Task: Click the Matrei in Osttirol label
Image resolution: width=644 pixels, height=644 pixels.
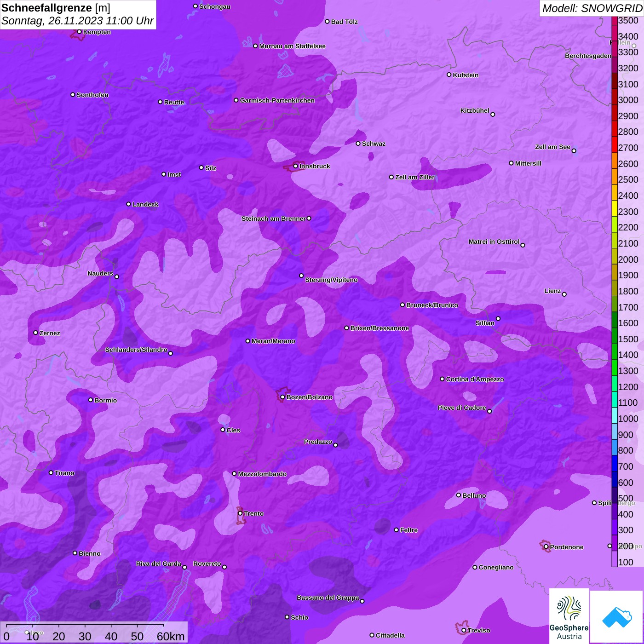Action: pos(494,241)
